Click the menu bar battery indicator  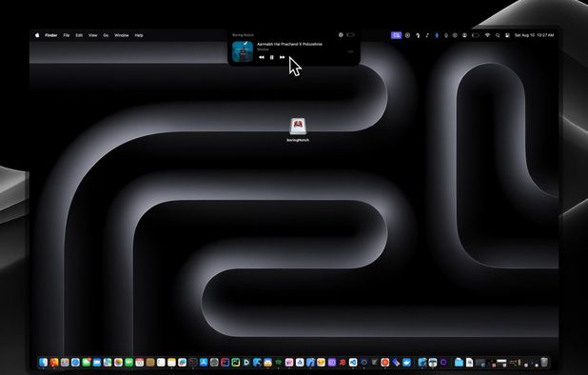coord(476,35)
